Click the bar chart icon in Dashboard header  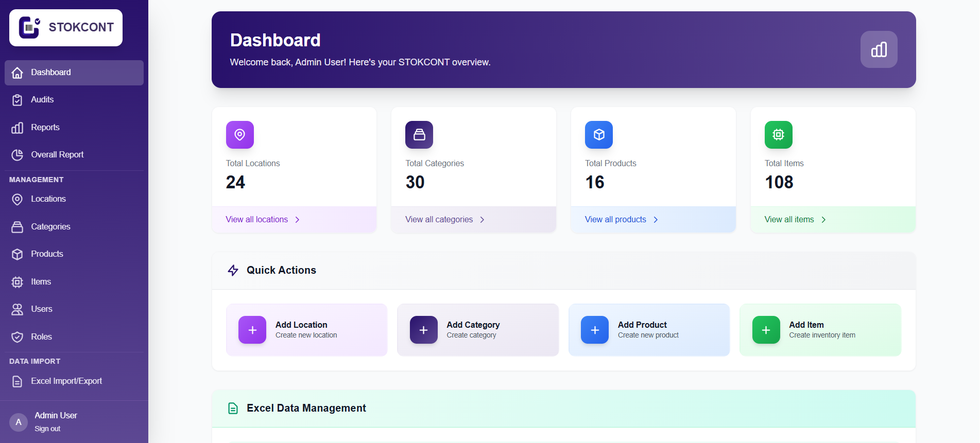point(879,49)
